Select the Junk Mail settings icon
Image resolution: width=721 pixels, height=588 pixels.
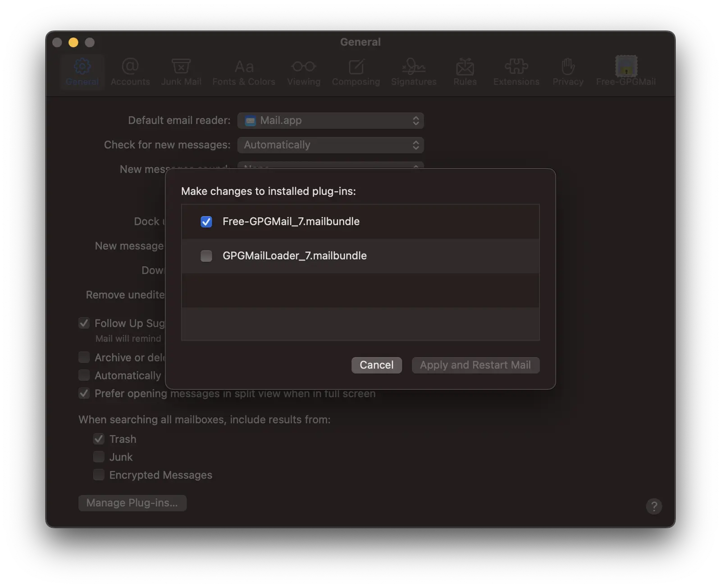[181, 71]
